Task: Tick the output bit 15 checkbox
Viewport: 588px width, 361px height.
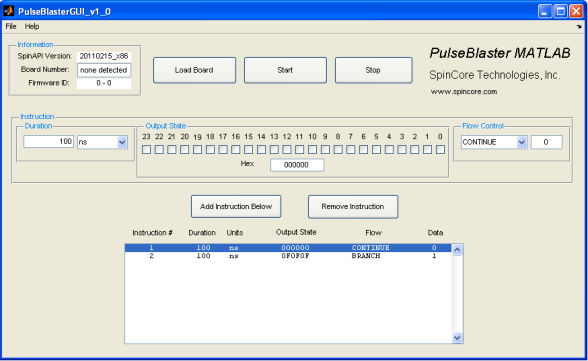Action: coord(249,150)
